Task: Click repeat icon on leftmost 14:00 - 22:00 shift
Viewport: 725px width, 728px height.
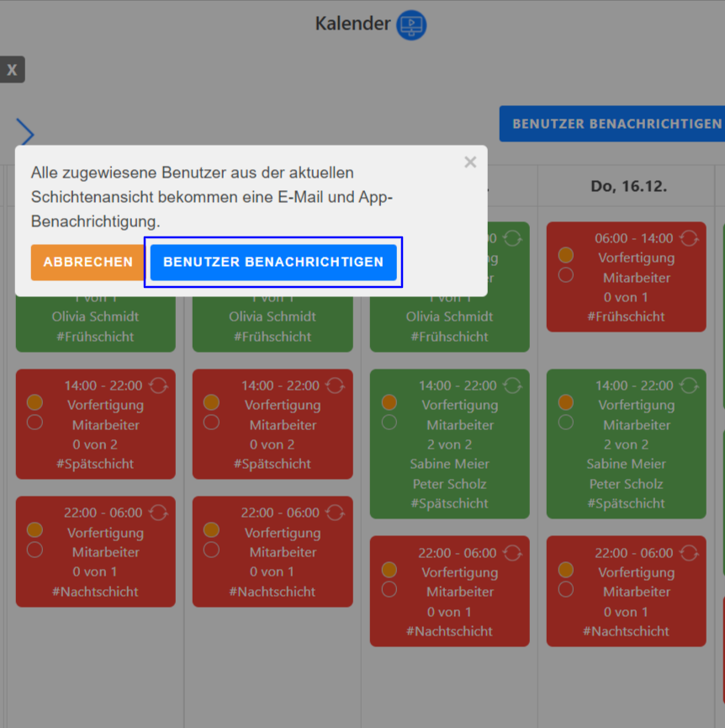Action: coord(158,385)
